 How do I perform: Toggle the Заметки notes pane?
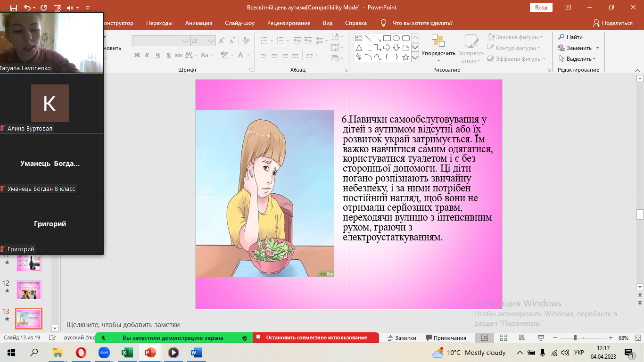tap(402, 338)
